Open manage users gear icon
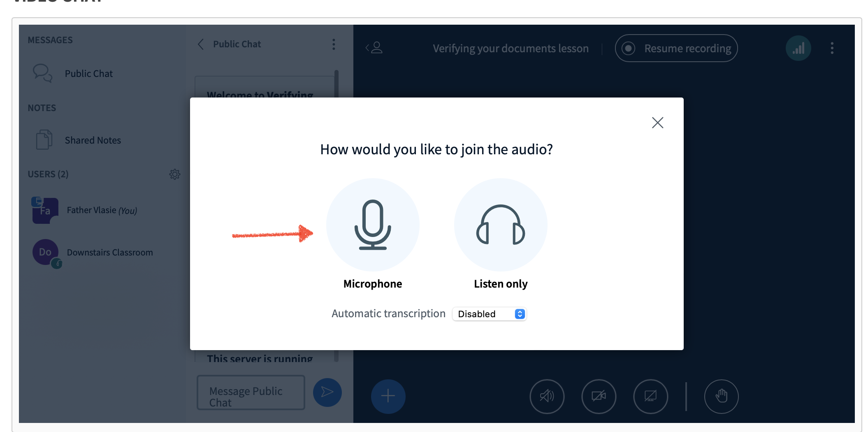 pos(175,174)
